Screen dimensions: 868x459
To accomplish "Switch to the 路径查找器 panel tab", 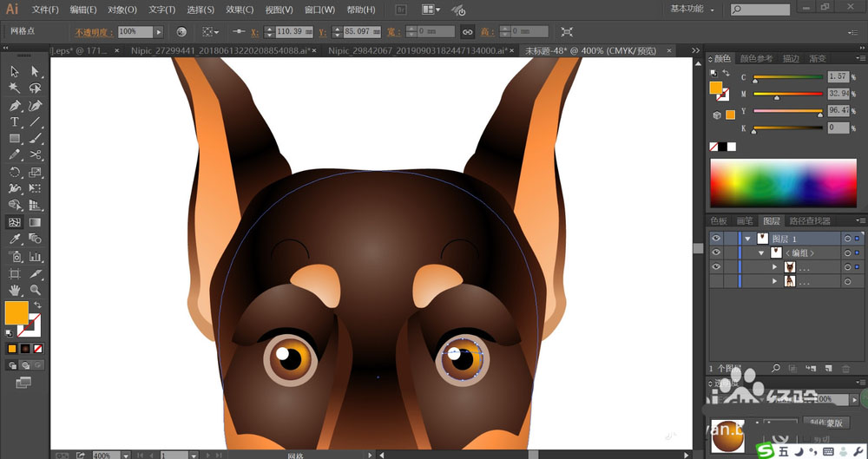I will tap(808, 221).
